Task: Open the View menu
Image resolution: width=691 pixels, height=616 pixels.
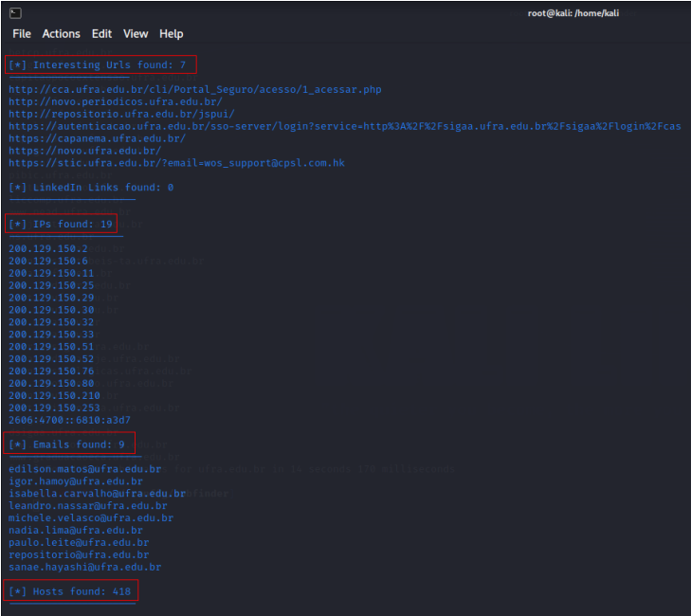Action: 136,34
